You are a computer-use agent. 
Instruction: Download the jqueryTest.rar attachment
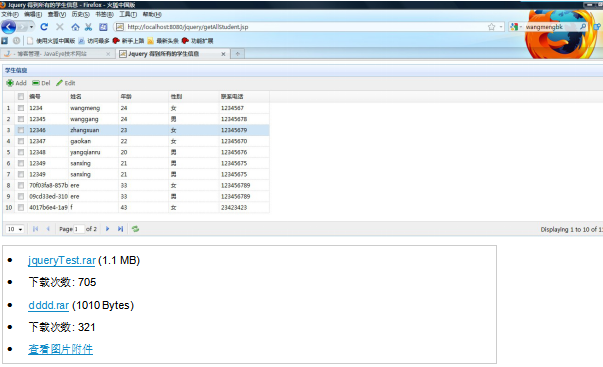(x=62, y=260)
